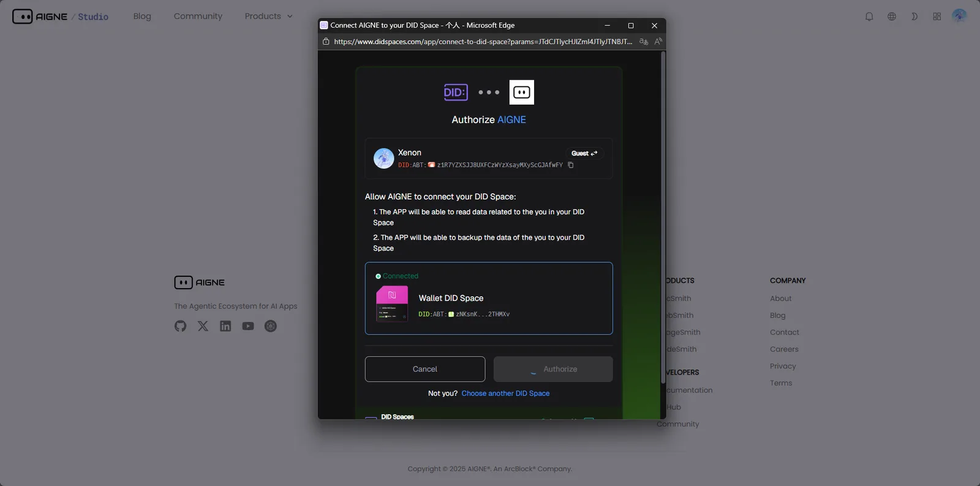Click the Wallet DID Space title

click(x=451, y=298)
